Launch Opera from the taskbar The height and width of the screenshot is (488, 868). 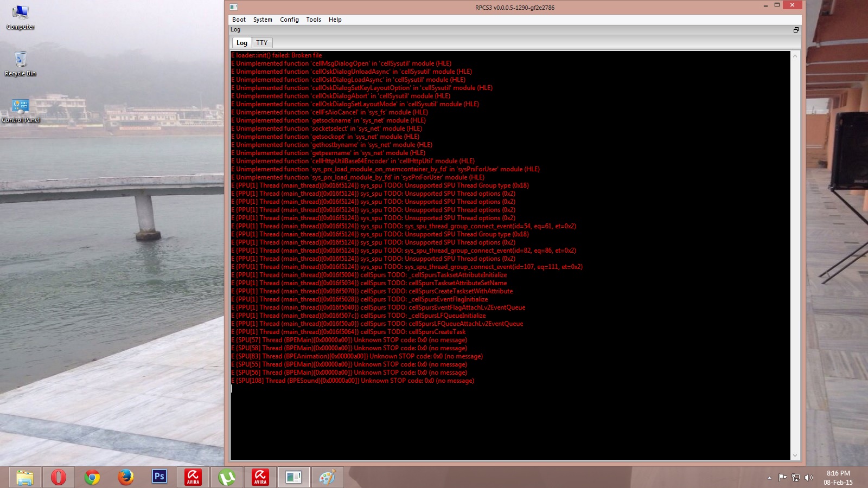(x=59, y=477)
